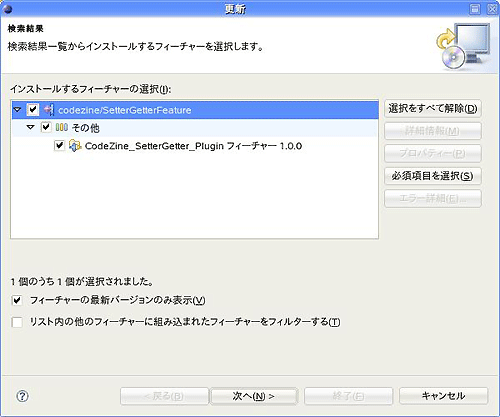Screen dimensions: 500x417
Task: Uncheck the CodeZine_SetterGetter_Plugin feature checkbox
Action: pos(59,146)
